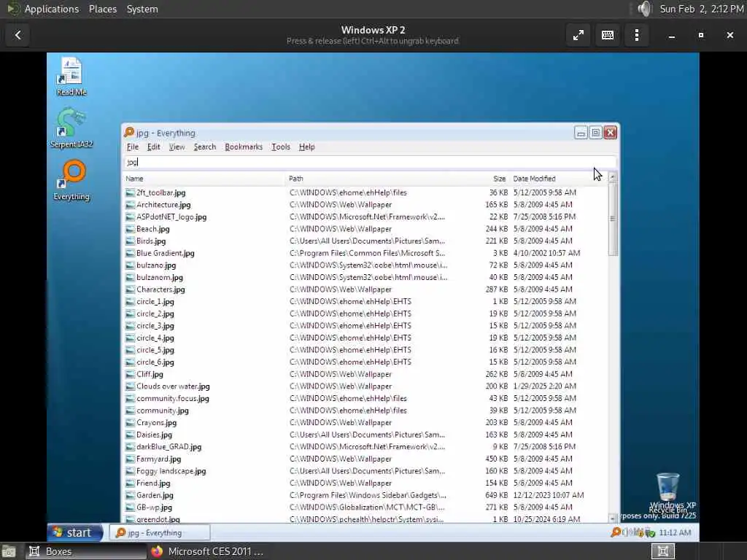Screen dimensions: 747x560
Task: Click the jpg - Everything taskbar button
Action: (160, 532)
